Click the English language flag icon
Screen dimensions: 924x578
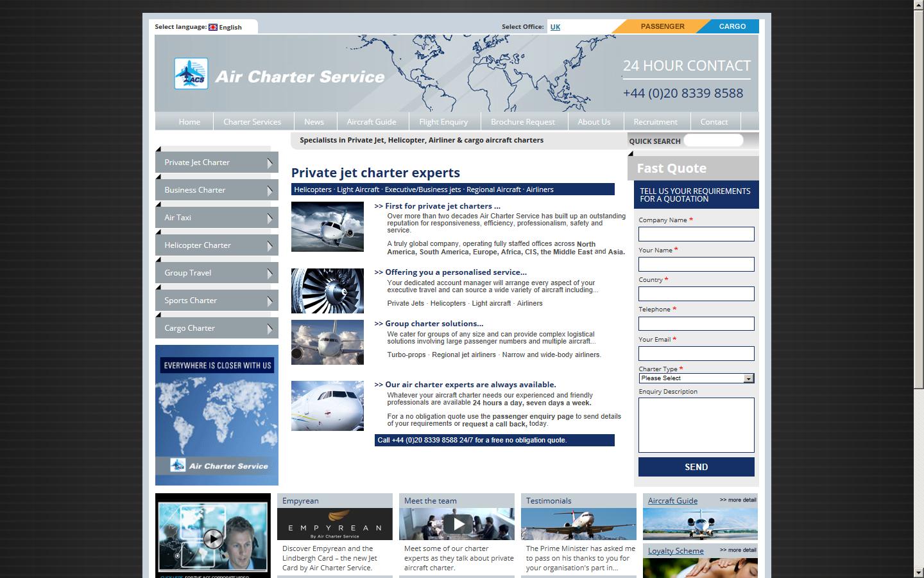tap(212, 27)
